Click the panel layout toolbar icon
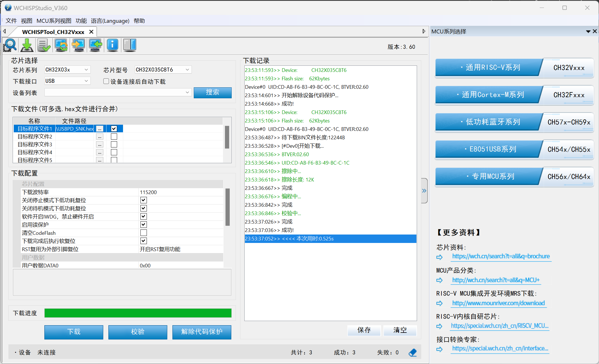Image resolution: width=599 pixels, height=364 pixels. (130, 45)
